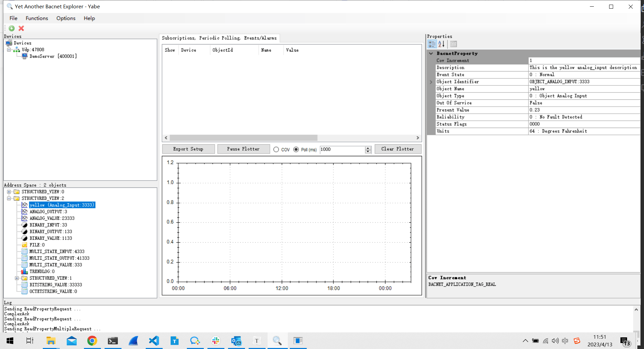This screenshot has width=644, height=349.
Task: Enable Poll (ms) mode for plotting
Action: (295, 150)
